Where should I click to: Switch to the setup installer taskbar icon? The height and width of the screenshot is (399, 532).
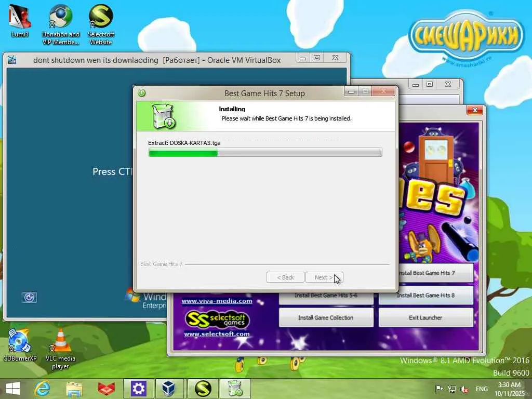pos(235,389)
